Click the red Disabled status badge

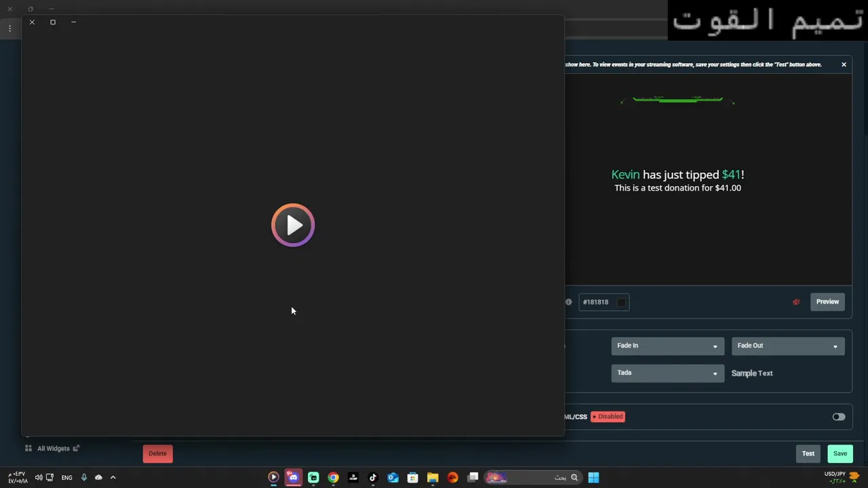608,417
